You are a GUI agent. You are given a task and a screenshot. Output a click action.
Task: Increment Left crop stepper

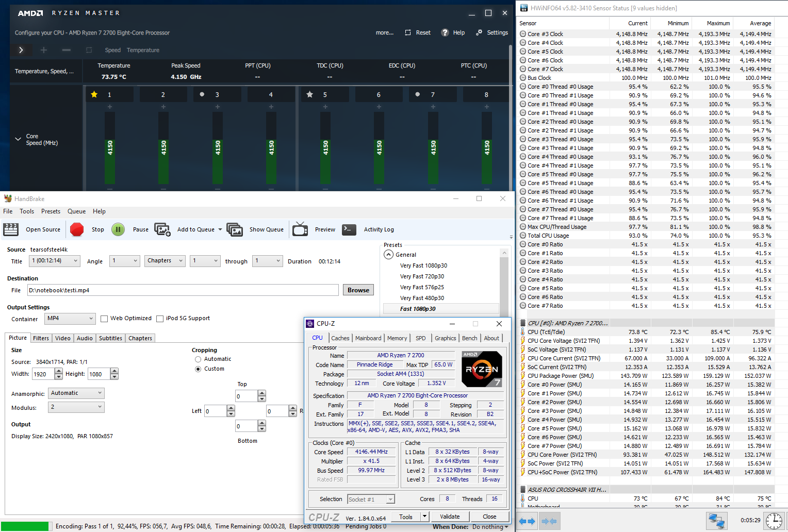click(x=231, y=408)
